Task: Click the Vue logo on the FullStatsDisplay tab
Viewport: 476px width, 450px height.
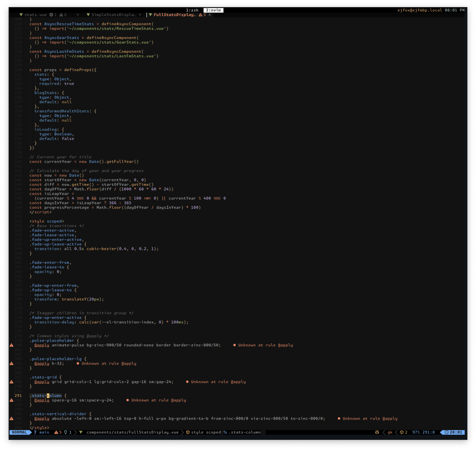Action: coord(150,14)
